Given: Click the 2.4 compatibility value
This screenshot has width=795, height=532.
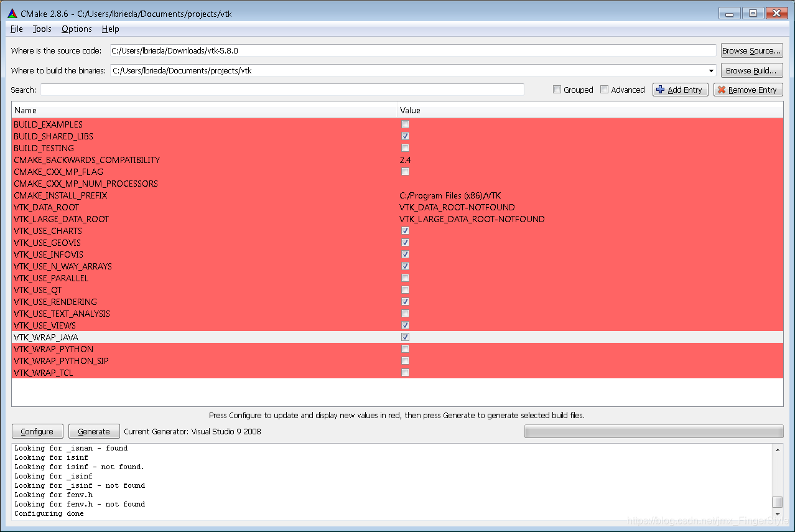Looking at the screenshot, I should pyautogui.click(x=405, y=160).
